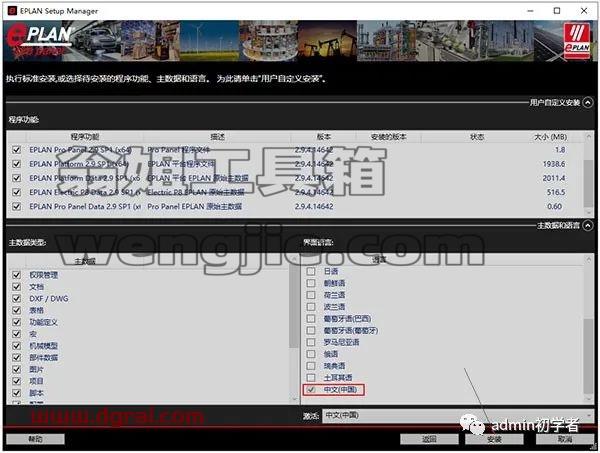This screenshot has width=600, height=453.
Task: Check the 俄语 language box
Action: click(311, 354)
